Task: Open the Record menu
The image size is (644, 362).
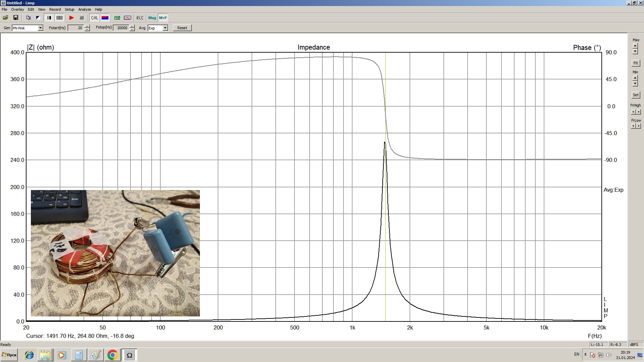Action: click(55, 9)
